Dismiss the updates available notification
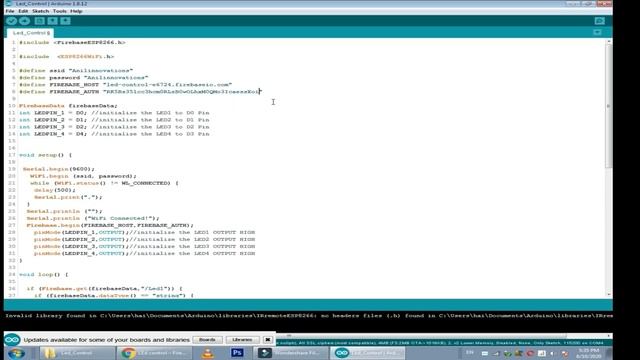This screenshot has height=360, width=640. pyautogui.click(x=267, y=340)
